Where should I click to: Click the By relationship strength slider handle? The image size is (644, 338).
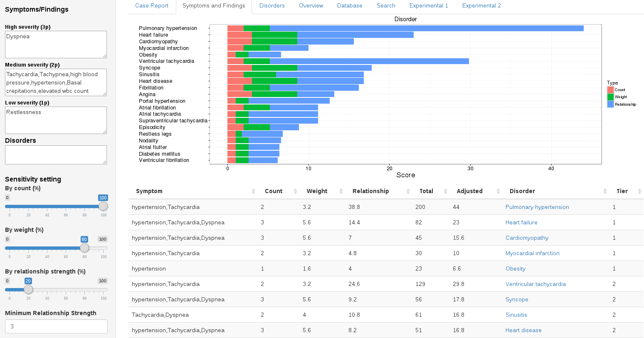click(28, 290)
